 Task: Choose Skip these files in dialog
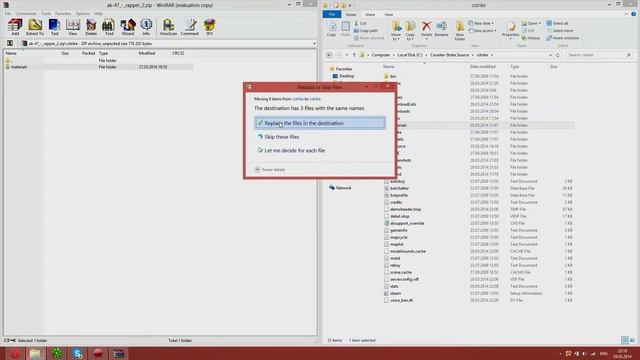pyautogui.click(x=320, y=137)
